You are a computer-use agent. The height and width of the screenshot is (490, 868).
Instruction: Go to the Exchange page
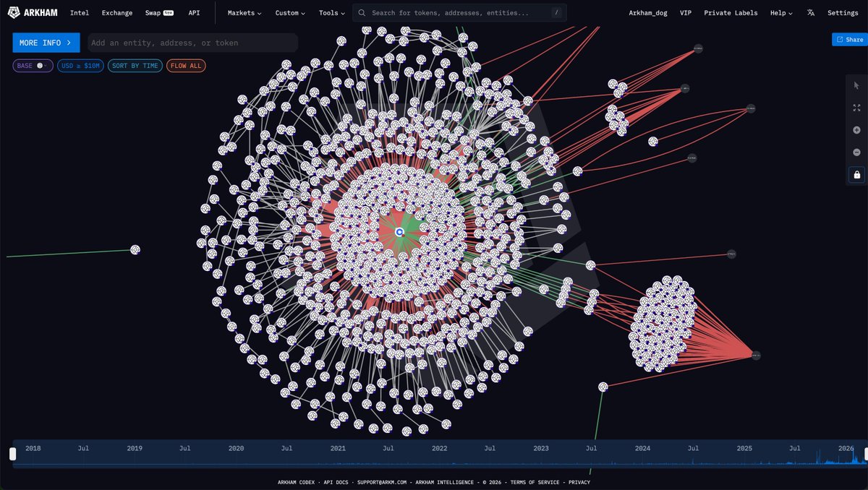[x=117, y=13]
